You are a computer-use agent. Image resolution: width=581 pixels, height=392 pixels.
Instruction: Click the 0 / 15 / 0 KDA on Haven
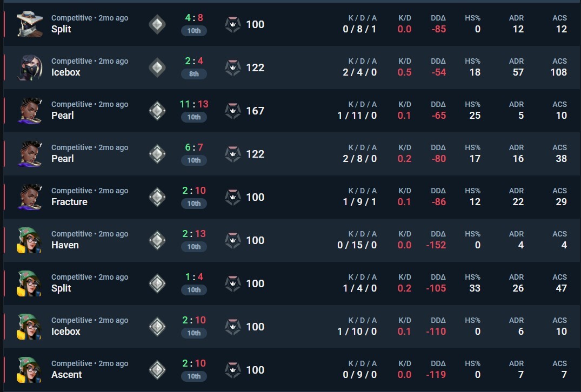click(x=357, y=245)
